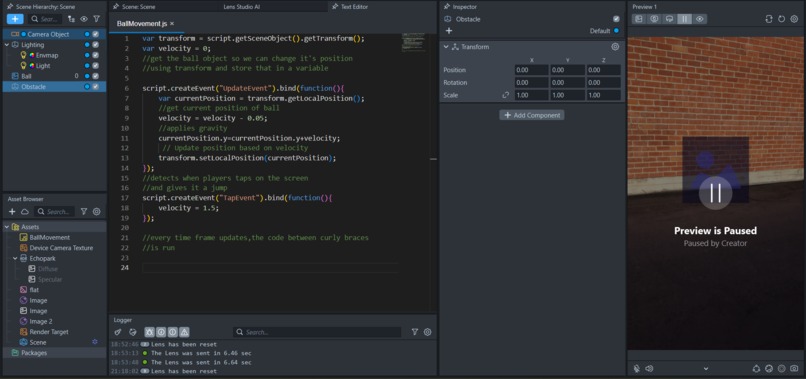Click the Position X value field
Screen dimensions: 806x379
[x=532, y=70]
